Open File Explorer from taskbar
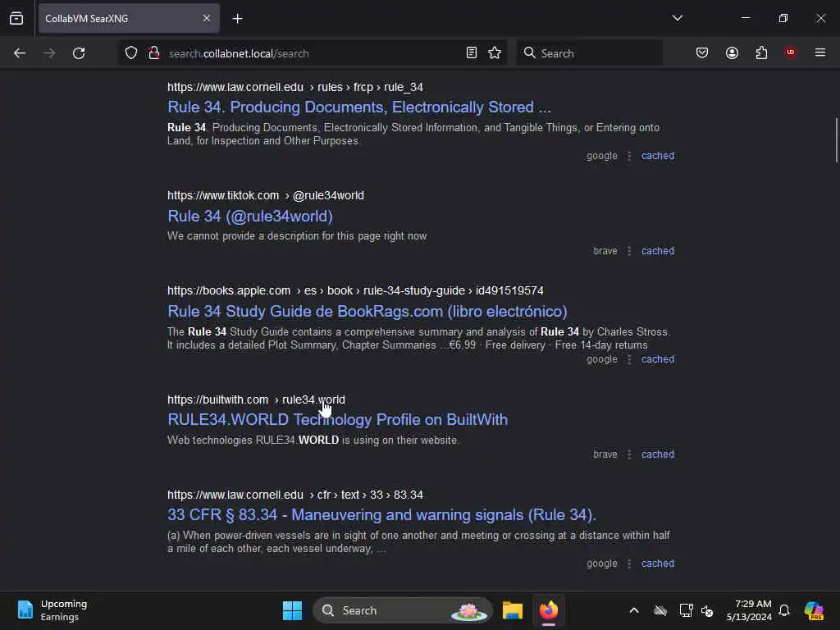Image resolution: width=840 pixels, height=630 pixels. tap(512, 610)
